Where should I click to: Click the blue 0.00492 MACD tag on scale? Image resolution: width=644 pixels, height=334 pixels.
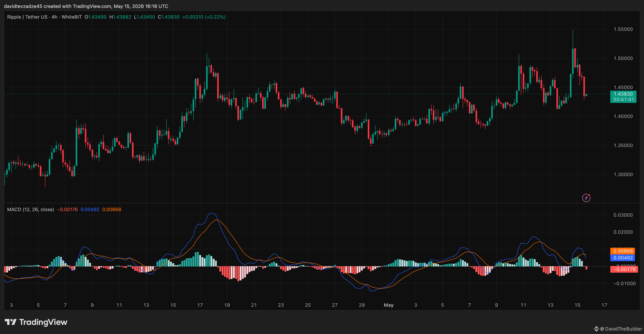[623, 258]
